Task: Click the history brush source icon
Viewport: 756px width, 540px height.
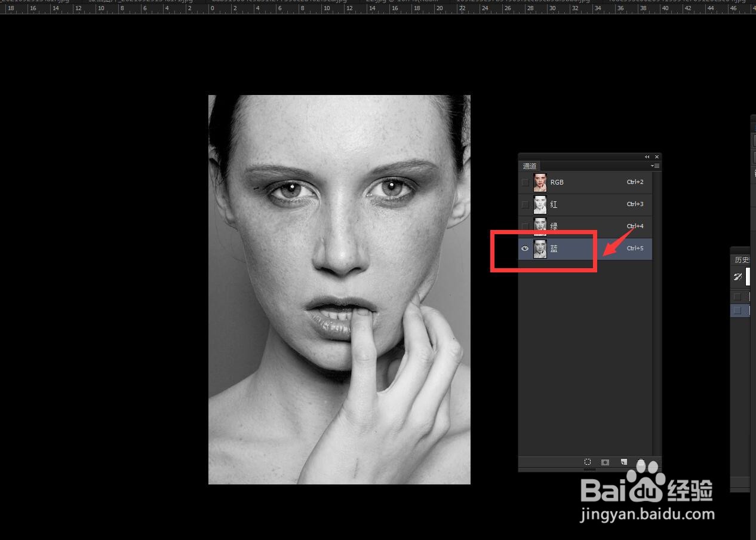Action: 738,277
